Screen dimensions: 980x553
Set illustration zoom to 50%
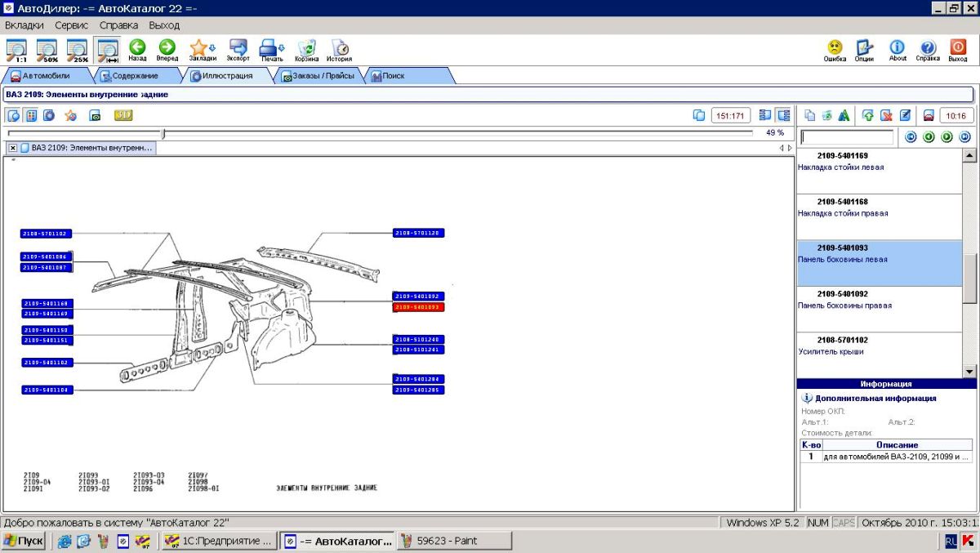47,51
